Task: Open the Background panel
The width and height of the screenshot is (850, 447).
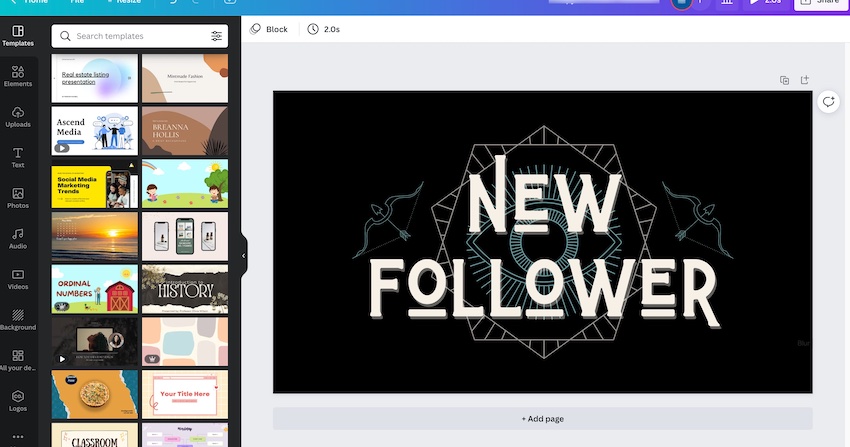Action: point(18,319)
